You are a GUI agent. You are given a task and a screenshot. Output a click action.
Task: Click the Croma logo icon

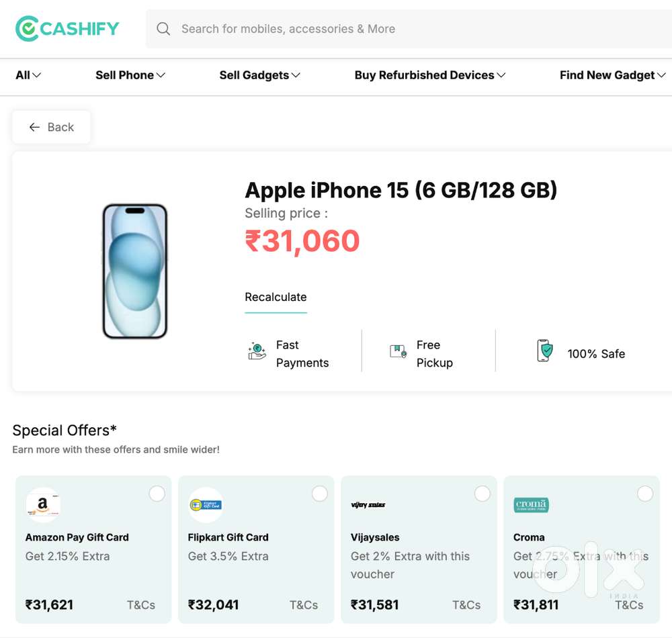[x=531, y=505]
